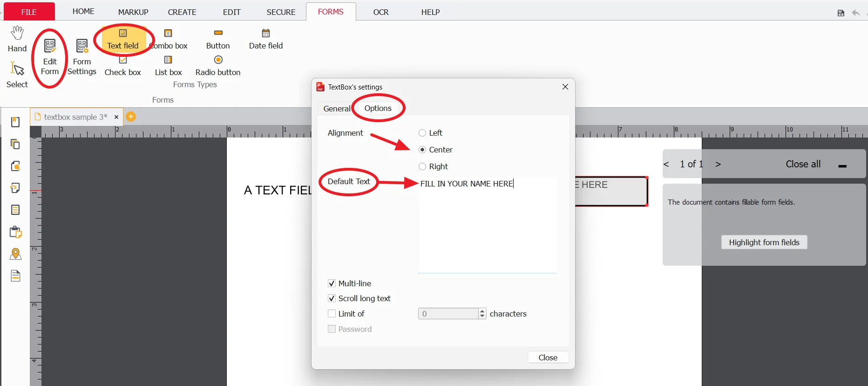Screen dimensions: 868x386
Task: Click the save icon in title bar
Action: 841,13
